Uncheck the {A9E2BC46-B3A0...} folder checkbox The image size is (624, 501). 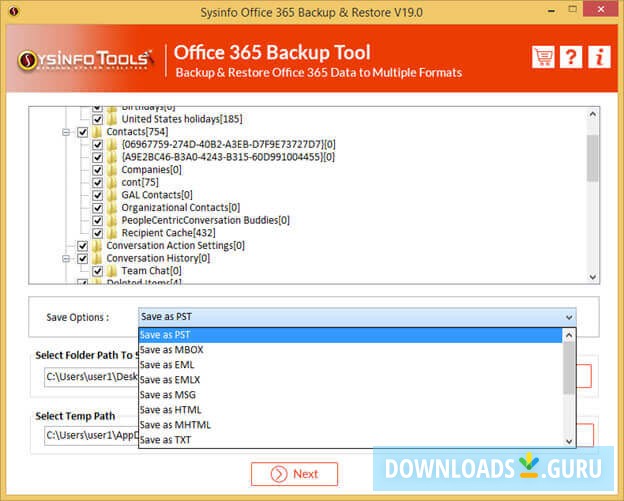[98, 158]
